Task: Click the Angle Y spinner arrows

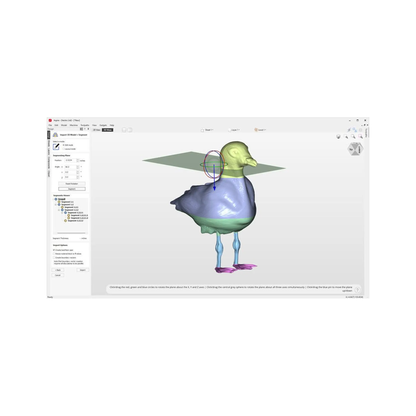Action: click(78, 172)
